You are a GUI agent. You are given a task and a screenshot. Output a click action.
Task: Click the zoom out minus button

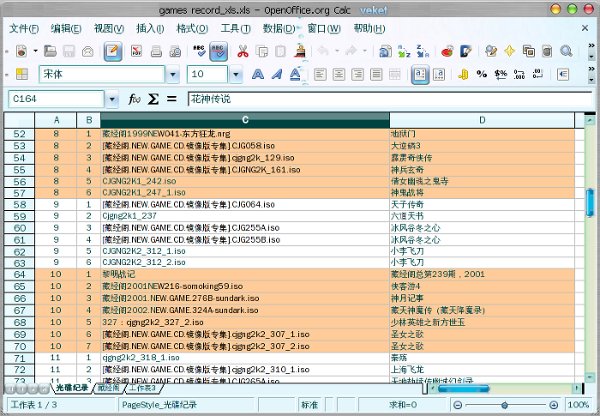(458, 405)
